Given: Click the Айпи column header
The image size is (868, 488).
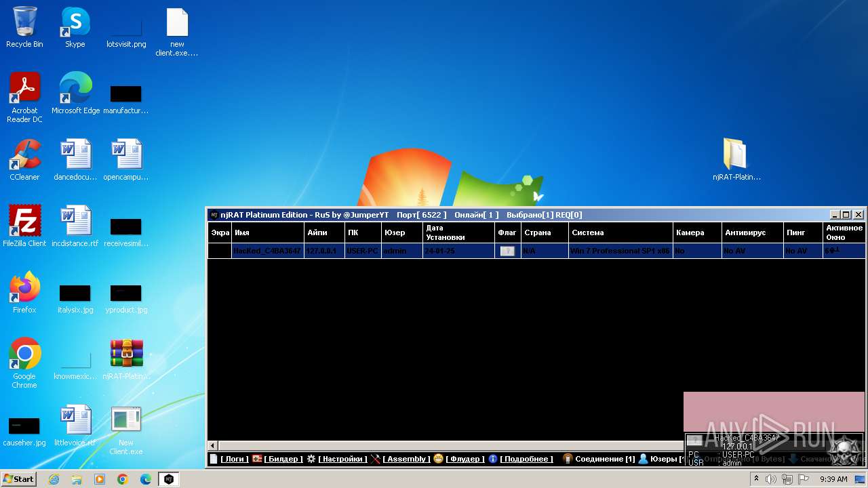Looking at the screenshot, I should 324,232.
